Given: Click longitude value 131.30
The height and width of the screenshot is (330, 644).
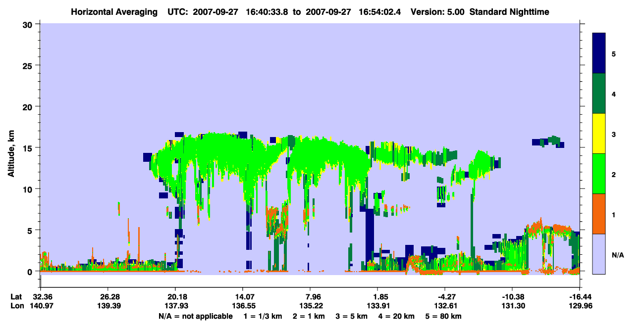Looking at the screenshot, I should pyautogui.click(x=512, y=306).
